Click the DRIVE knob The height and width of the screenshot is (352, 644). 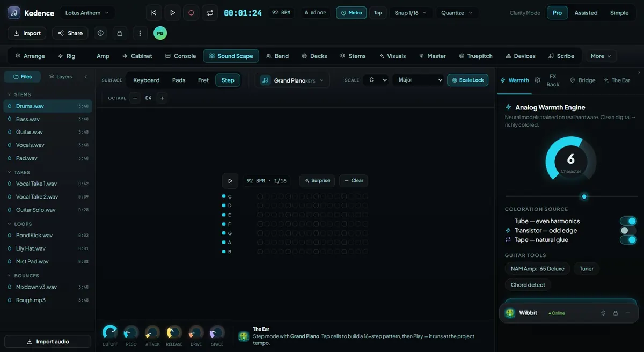pos(196,332)
